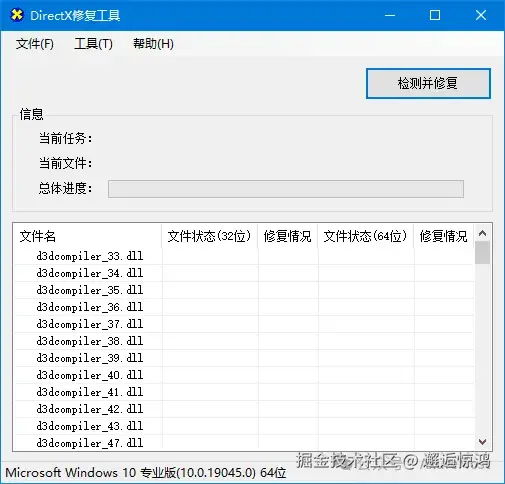
Task: Minimize the DirectX修复工具 window
Action: click(x=390, y=15)
